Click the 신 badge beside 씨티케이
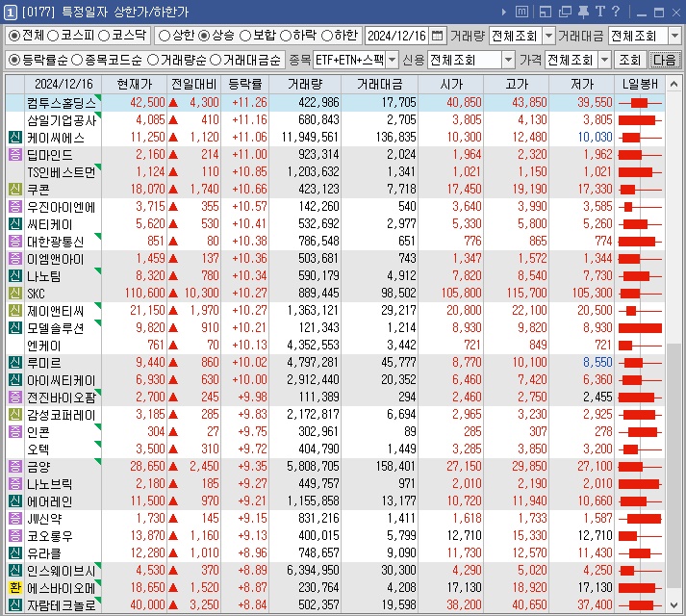The height and width of the screenshot is (616, 686). 14,223
